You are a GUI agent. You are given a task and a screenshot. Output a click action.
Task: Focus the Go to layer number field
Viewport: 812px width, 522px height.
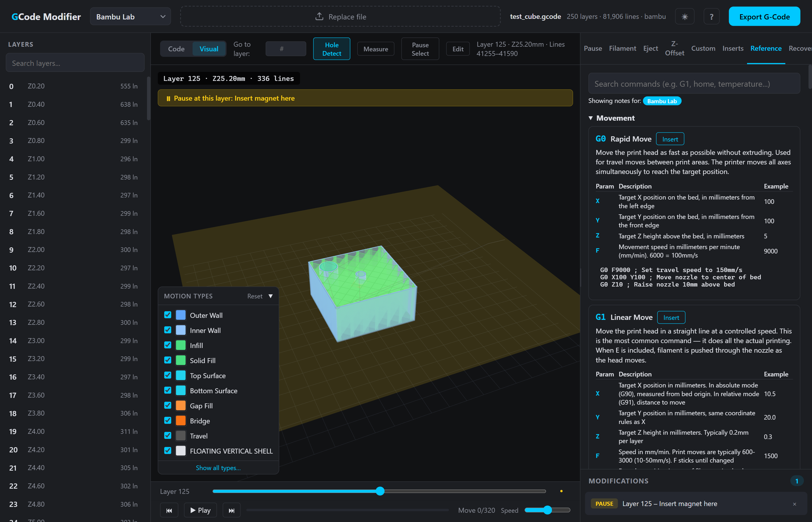286,49
